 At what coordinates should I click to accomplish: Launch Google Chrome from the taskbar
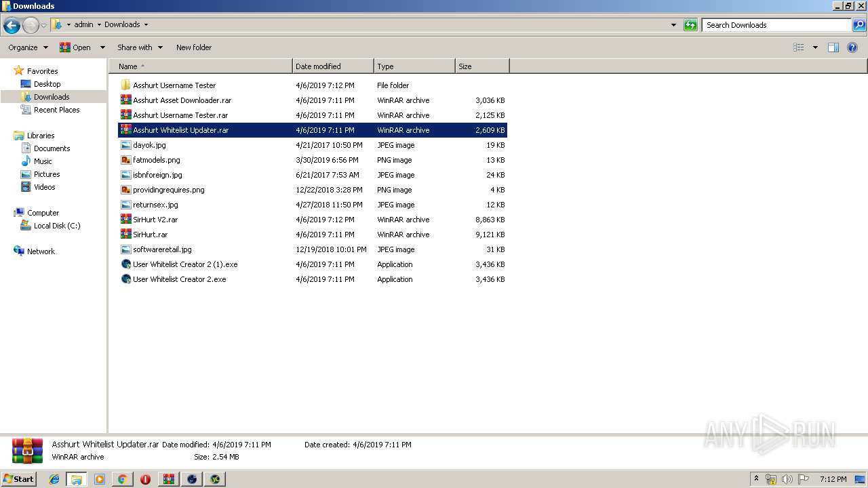click(x=122, y=479)
